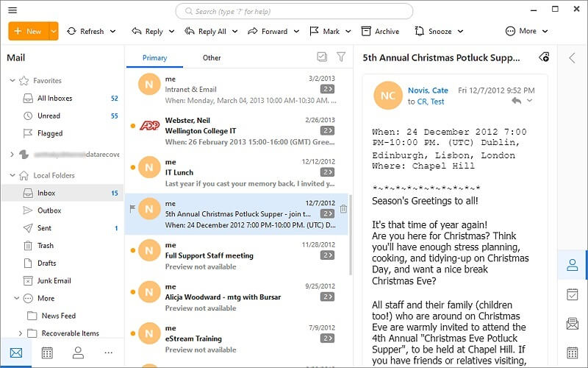The width and height of the screenshot is (588, 368).
Task: Open more views ellipsis at bottom
Action: [108, 353]
